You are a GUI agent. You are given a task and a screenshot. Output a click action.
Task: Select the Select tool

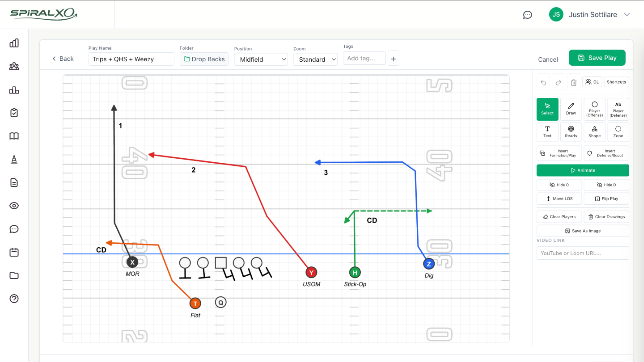pos(547,109)
